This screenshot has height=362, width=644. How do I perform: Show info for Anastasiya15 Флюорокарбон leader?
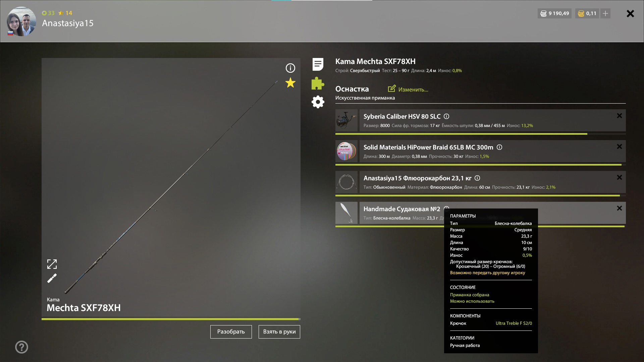[477, 178]
